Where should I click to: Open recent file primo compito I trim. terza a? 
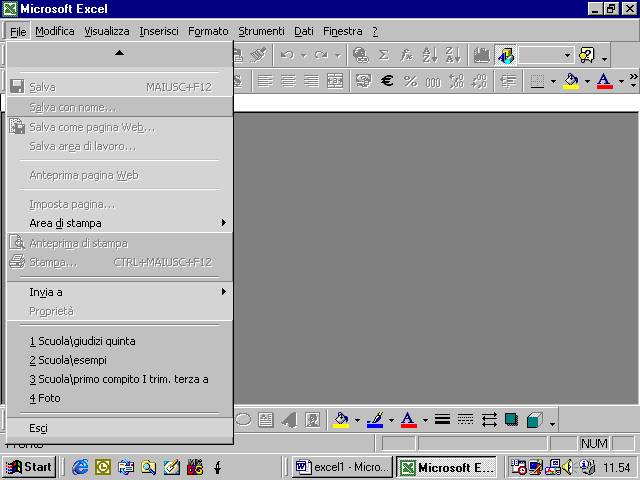point(120,379)
